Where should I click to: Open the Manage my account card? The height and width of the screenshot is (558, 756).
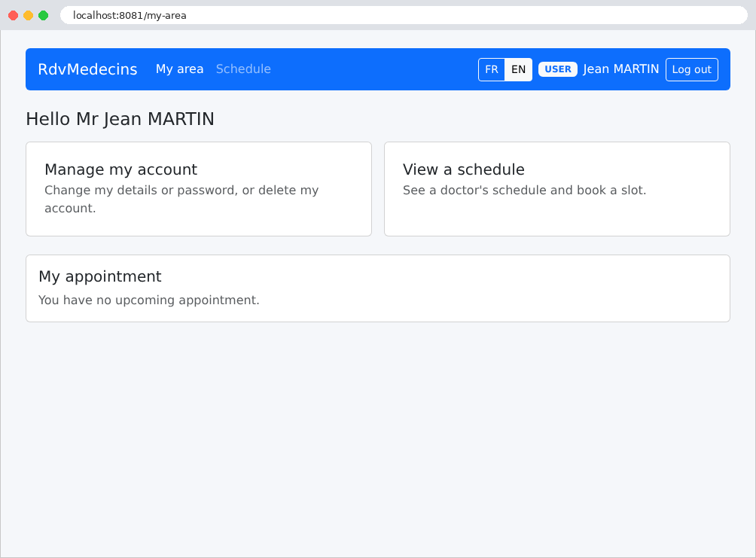coord(199,189)
